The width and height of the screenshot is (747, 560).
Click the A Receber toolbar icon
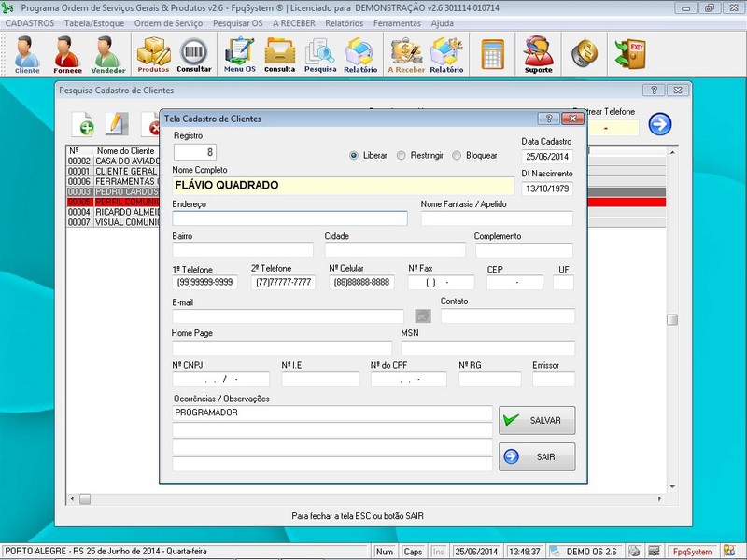coord(406,54)
